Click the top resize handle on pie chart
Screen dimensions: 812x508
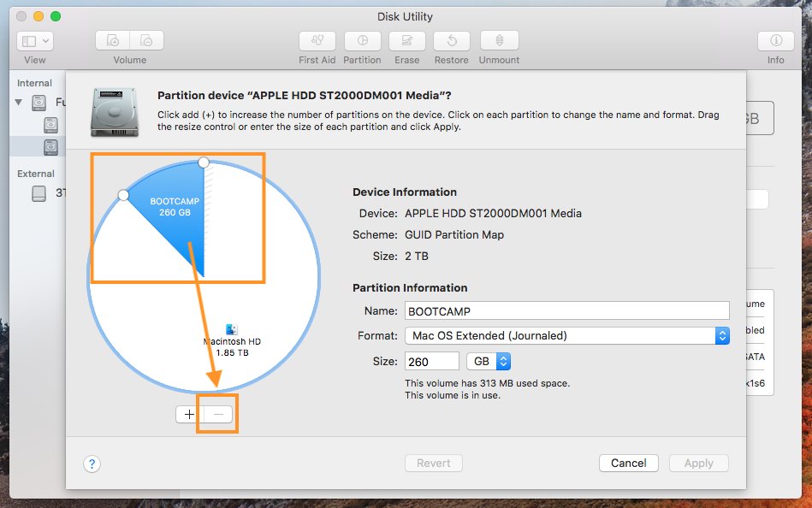point(204,162)
